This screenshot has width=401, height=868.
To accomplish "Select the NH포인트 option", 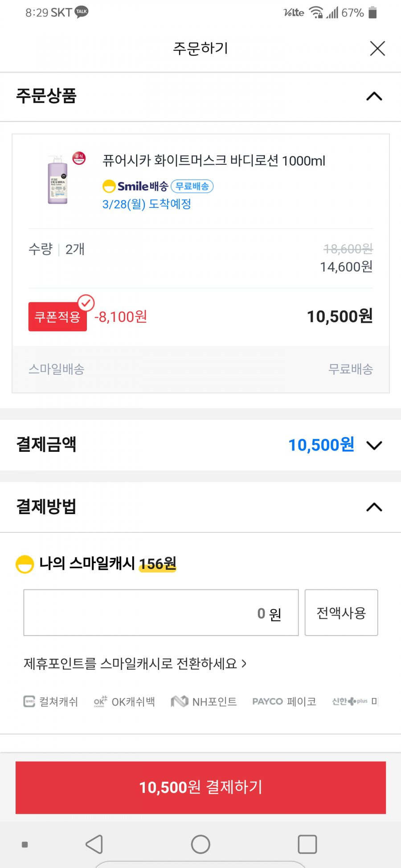I will pyautogui.click(x=204, y=702).
